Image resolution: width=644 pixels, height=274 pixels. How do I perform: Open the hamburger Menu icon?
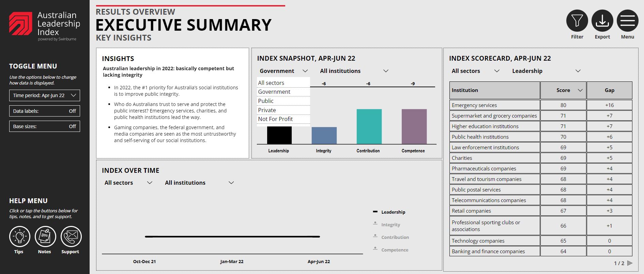click(627, 21)
